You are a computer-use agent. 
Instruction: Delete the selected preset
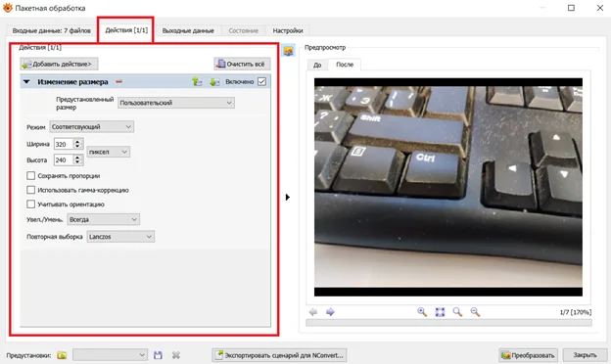point(176,355)
